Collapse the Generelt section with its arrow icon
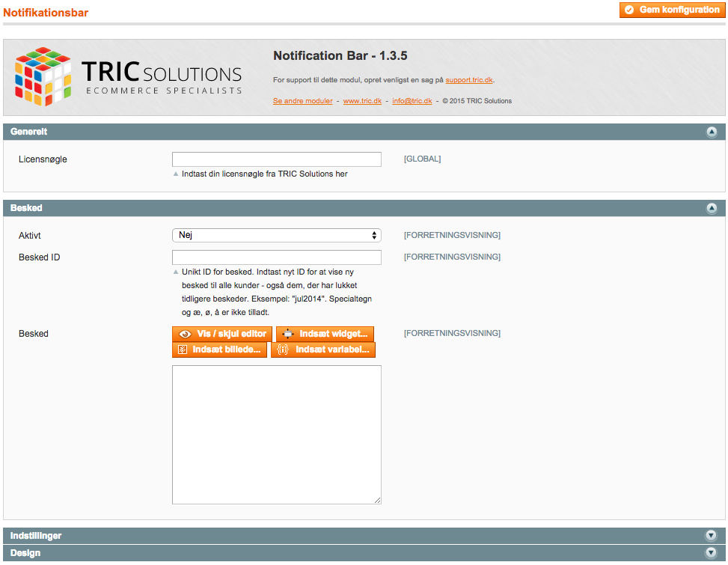728x565 pixels. (x=712, y=132)
